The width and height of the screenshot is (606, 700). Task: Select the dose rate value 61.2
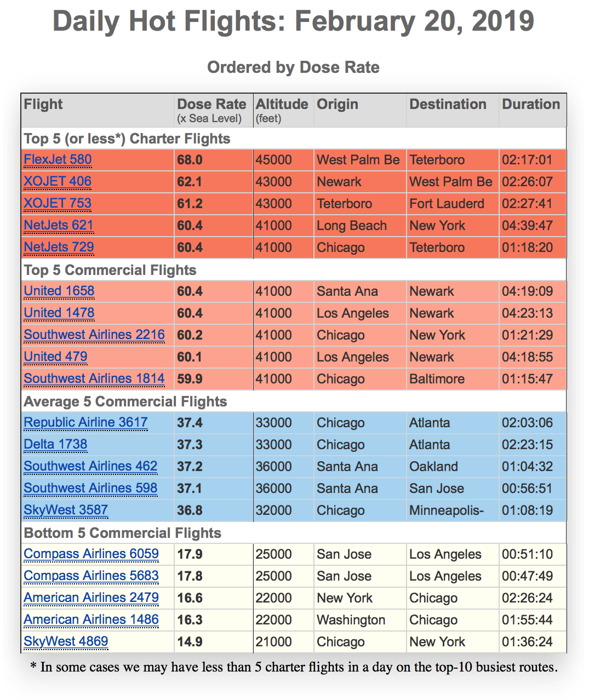(190, 204)
